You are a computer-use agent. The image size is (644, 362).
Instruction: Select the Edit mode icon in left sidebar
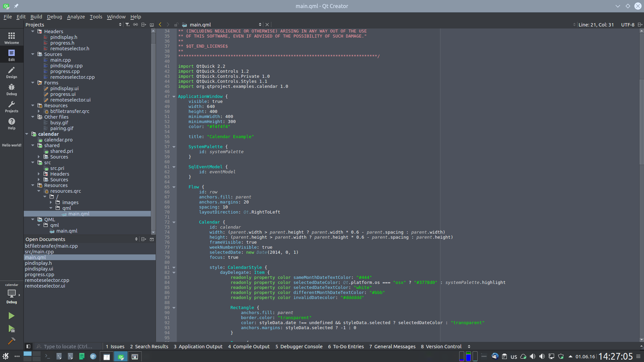(x=11, y=53)
